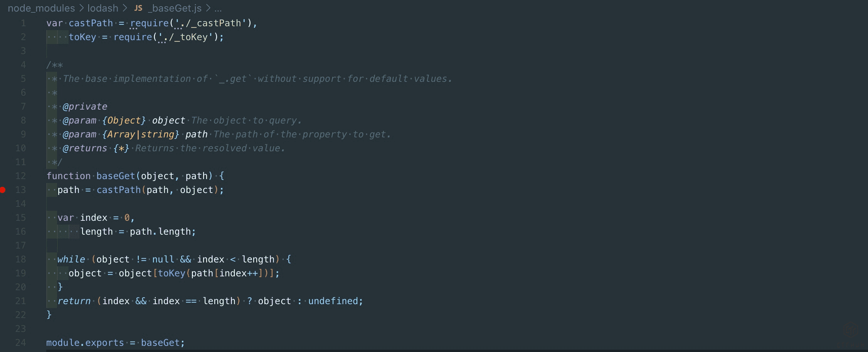Select line number 18 in the gutter
Screen dimensions: 868x352
21,259
